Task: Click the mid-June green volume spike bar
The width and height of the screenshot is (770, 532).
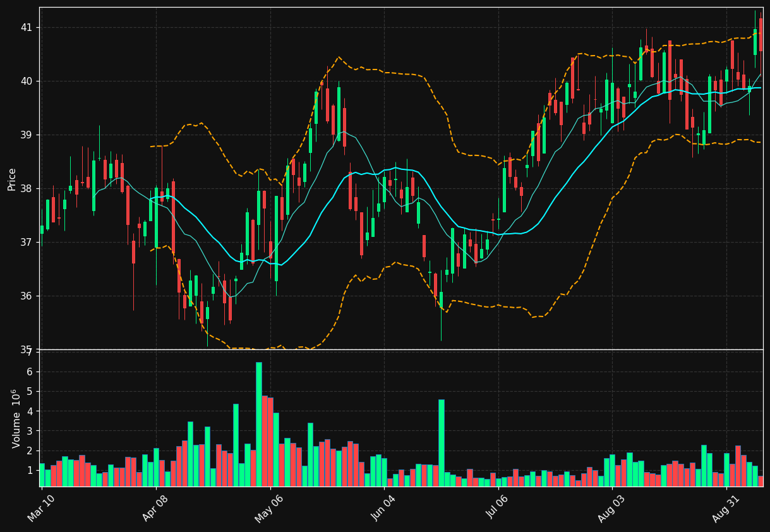Action: click(441, 443)
